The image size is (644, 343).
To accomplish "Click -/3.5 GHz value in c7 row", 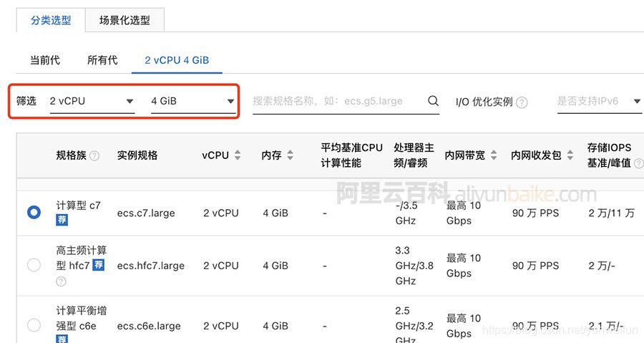I will click(x=406, y=213).
